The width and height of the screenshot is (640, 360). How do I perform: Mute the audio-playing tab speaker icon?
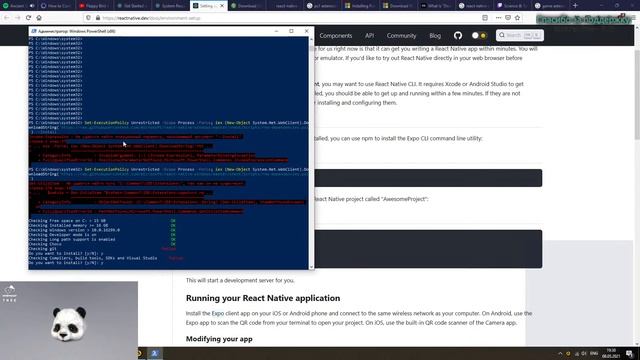[32, 6]
